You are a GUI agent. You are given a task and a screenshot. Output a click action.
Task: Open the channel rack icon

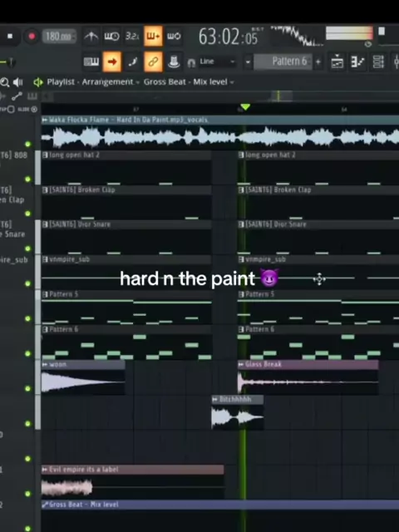[378, 62]
